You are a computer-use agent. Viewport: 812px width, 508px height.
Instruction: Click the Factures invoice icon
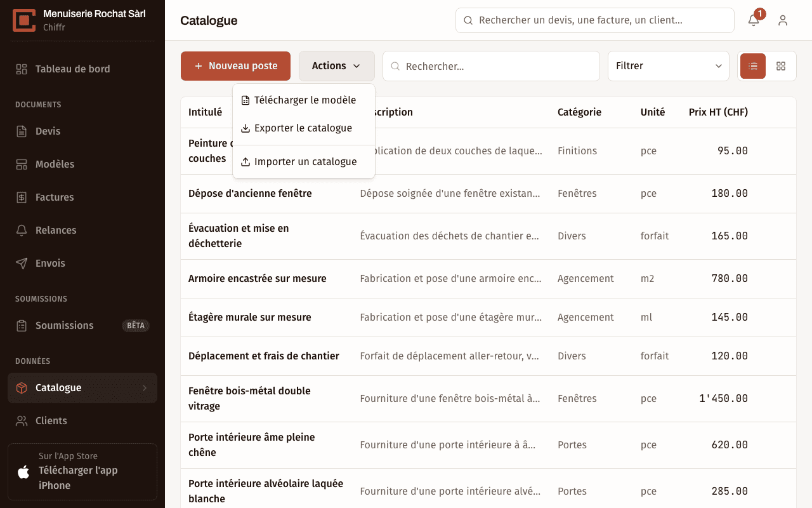[x=22, y=197]
